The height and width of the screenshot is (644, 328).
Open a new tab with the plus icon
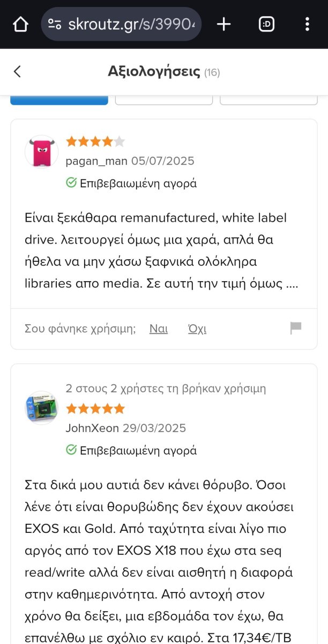223,24
